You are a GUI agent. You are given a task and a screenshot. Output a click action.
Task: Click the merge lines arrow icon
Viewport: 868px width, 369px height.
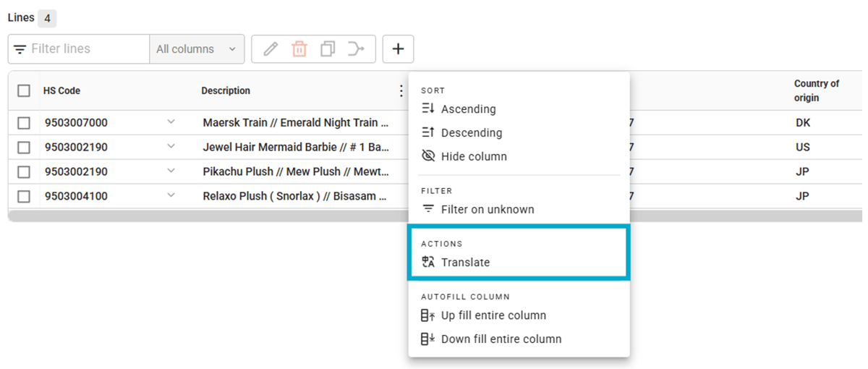click(x=356, y=49)
